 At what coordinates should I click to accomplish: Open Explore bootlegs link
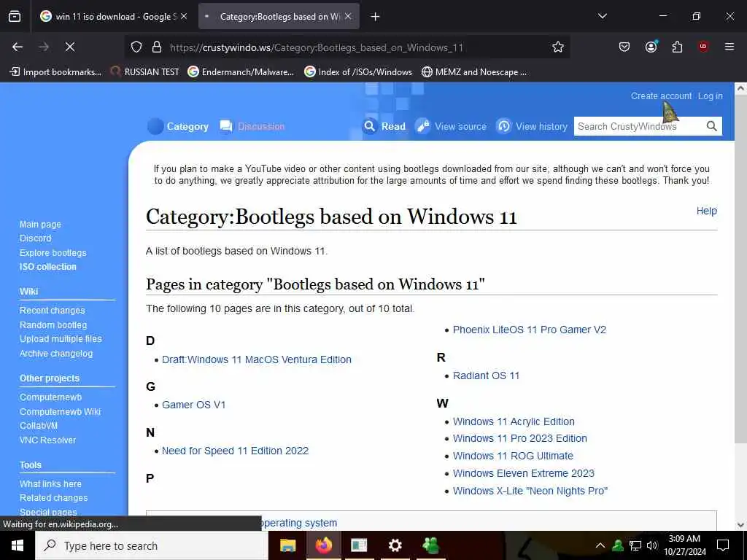tap(53, 252)
